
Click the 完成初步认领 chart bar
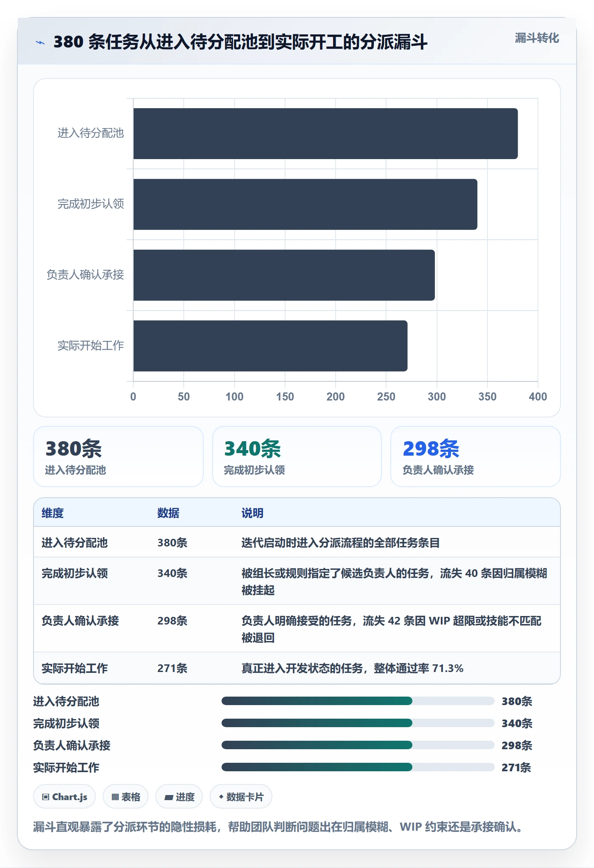click(x=305, y=204)
